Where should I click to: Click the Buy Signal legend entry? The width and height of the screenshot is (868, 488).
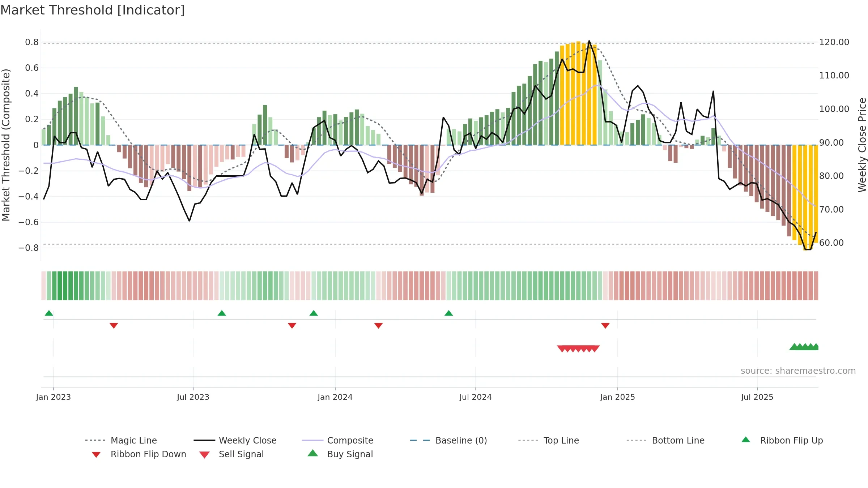[x=340, y=454]
